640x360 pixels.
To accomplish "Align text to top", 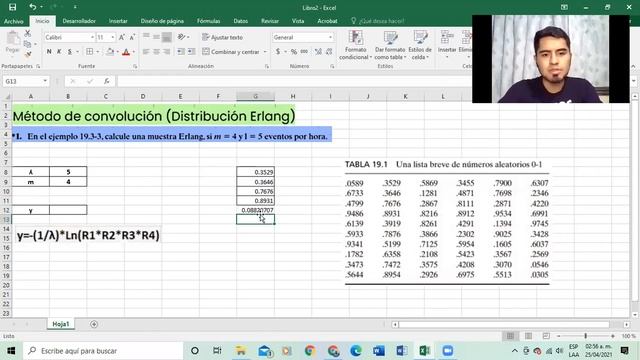I will 146,37.
